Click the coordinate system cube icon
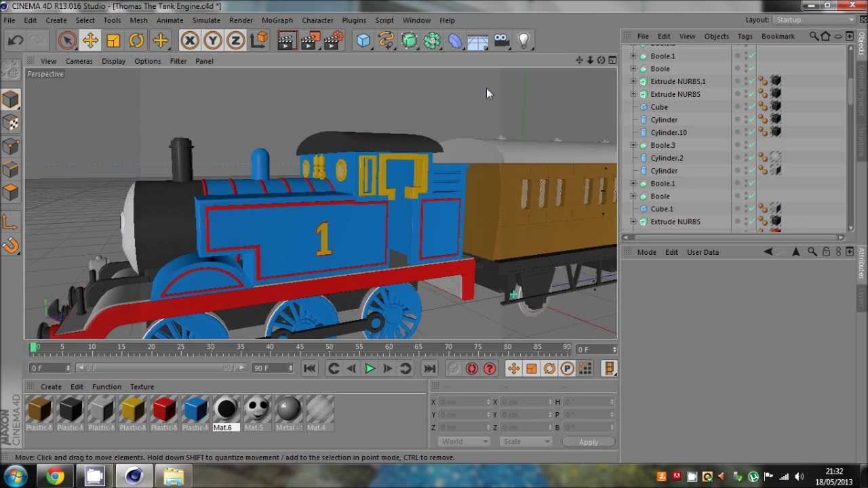This screenshot has width=868, height=488. [x=259, y=41]
